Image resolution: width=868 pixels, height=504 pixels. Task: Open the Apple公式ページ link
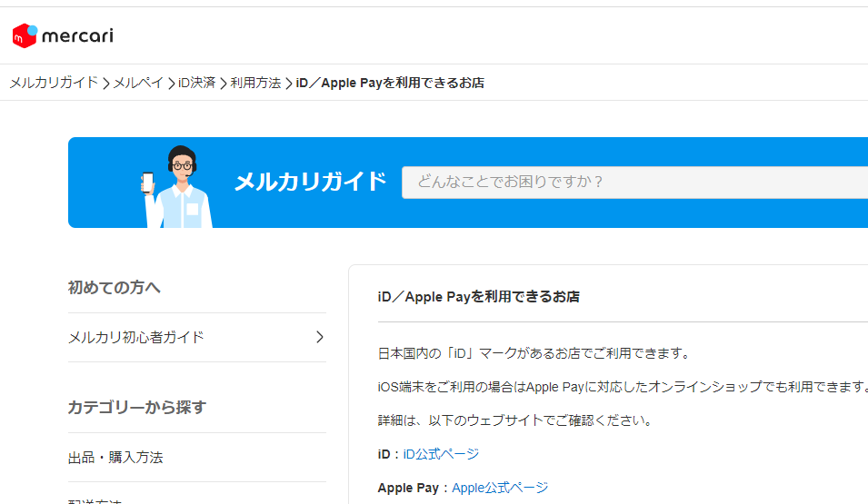499,488
